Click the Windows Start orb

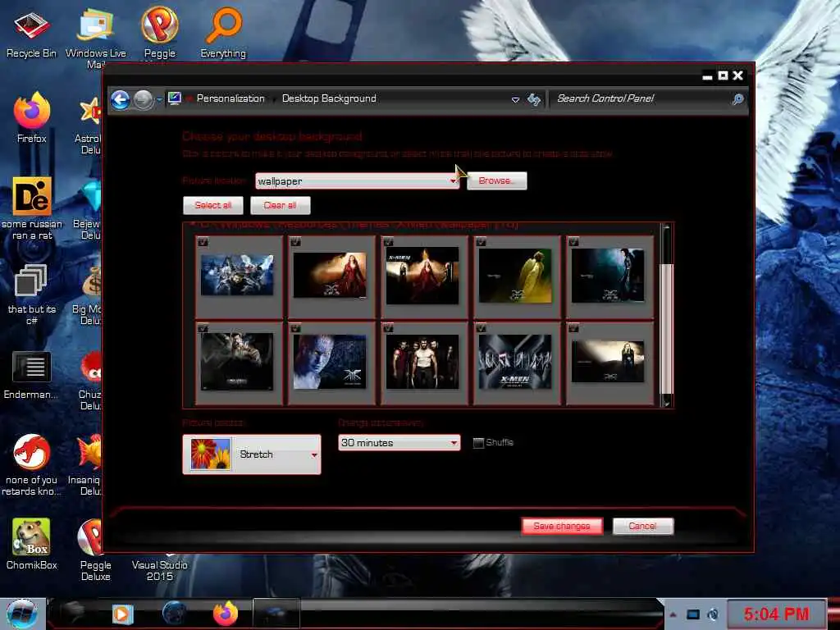pyautogui.click(x=22, y=614)
